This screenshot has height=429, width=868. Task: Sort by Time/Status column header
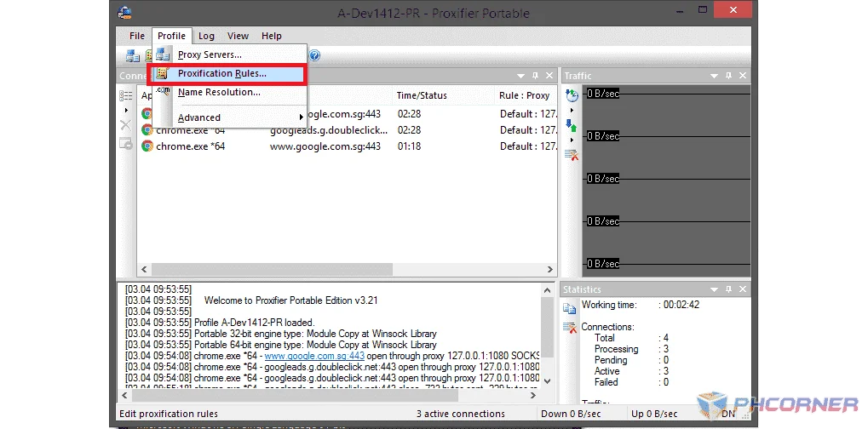443,95
